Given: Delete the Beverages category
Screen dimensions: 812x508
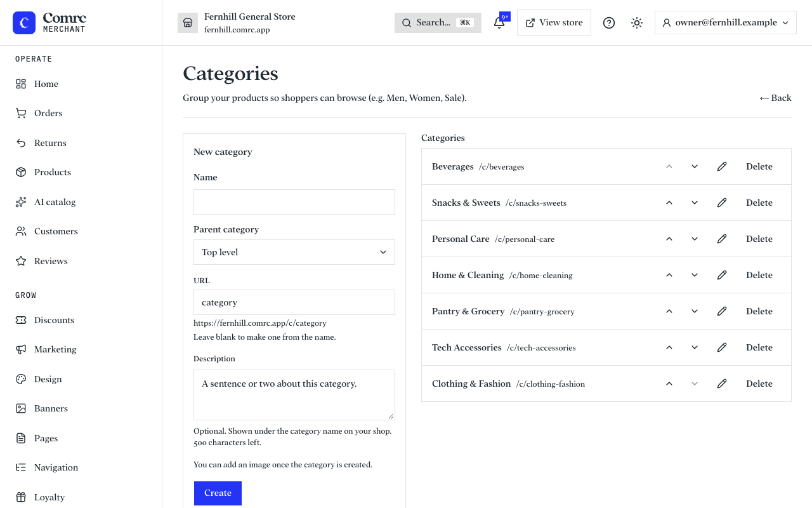Looking at the screenshot, I should click(759, 166).
